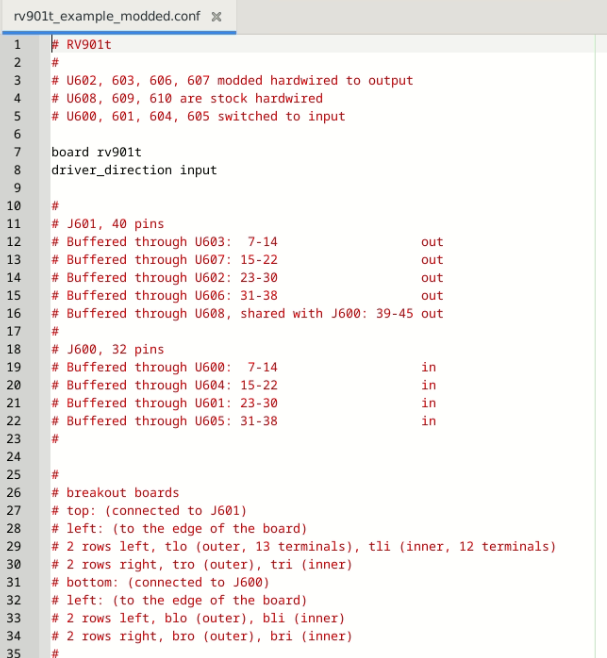The height and width of the screenshot is (658, 607).
Task: Click the 'in' word on line 22
Action: 429,421
